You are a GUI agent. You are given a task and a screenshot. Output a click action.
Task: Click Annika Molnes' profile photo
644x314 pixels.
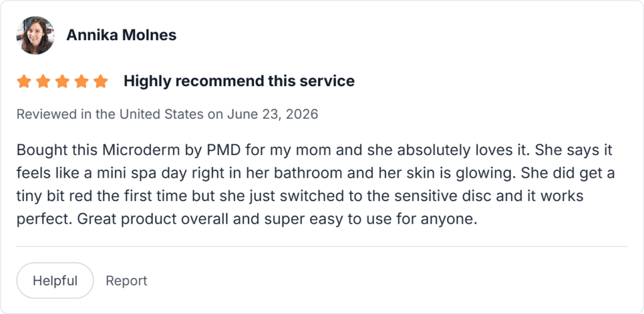[35, 35]
